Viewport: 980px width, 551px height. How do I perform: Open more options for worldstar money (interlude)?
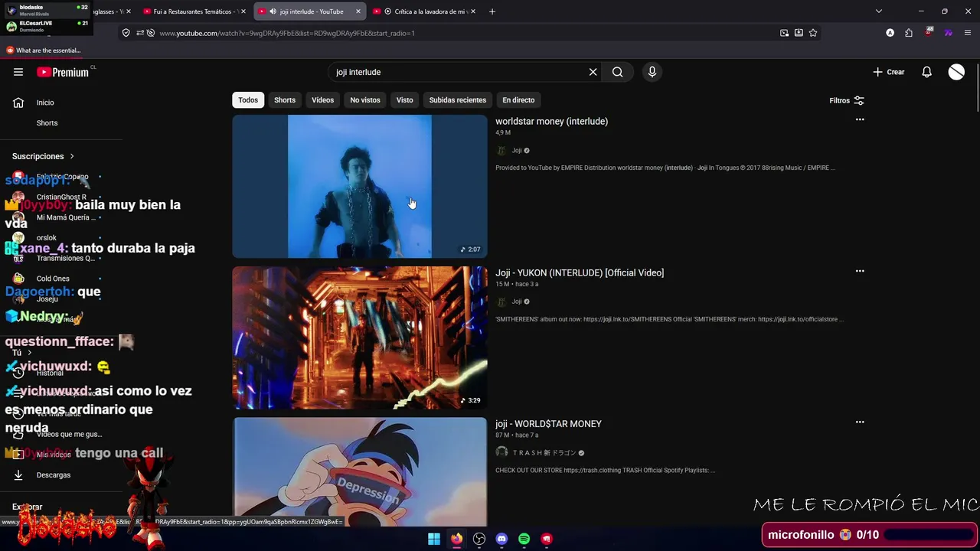pyautogui.click(x=860, y=120)
